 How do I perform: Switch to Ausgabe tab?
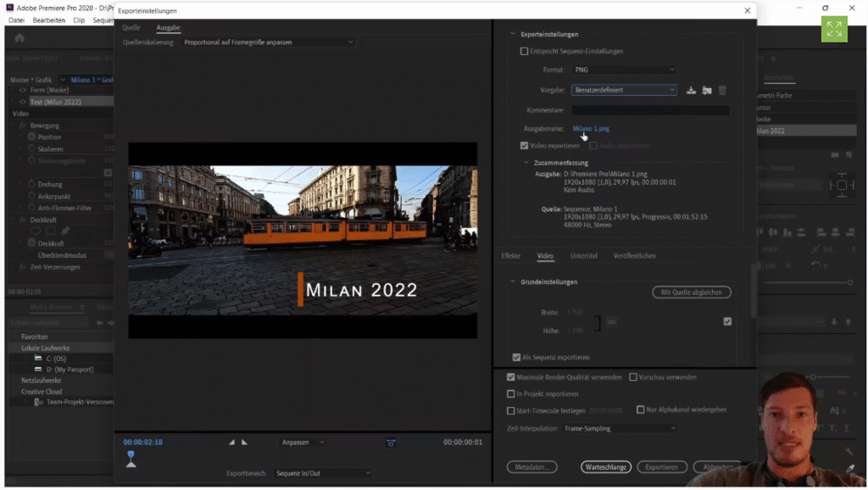click(x=169, y=28)
